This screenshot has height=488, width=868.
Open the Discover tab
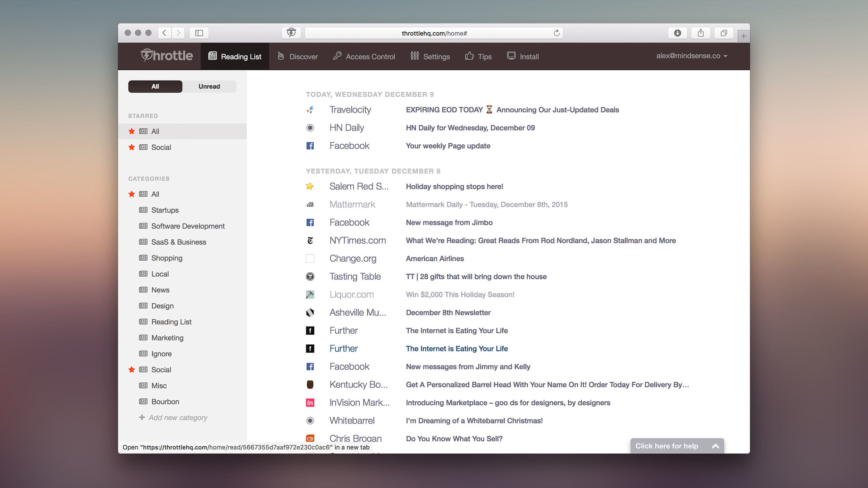point(298,56)
